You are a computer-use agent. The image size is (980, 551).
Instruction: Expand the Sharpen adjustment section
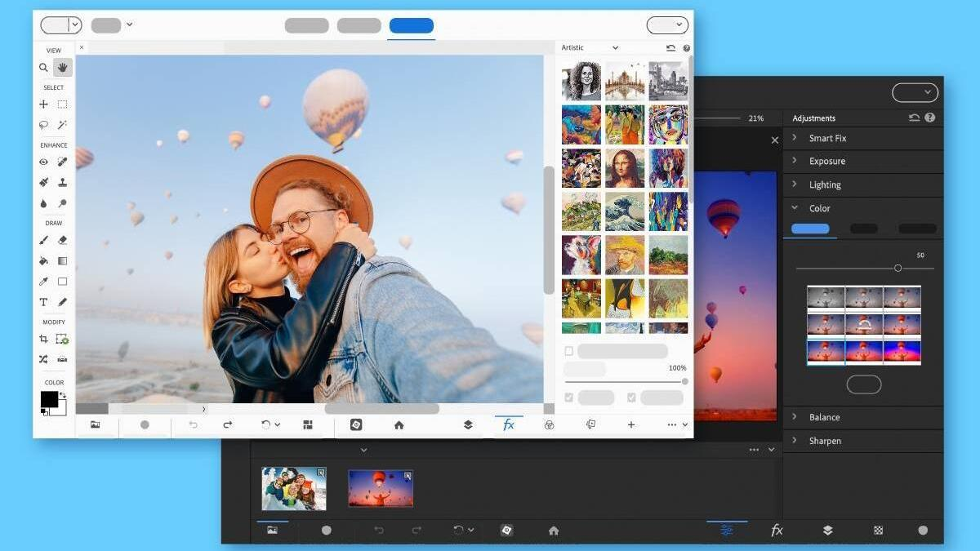(x=824, y=441)
